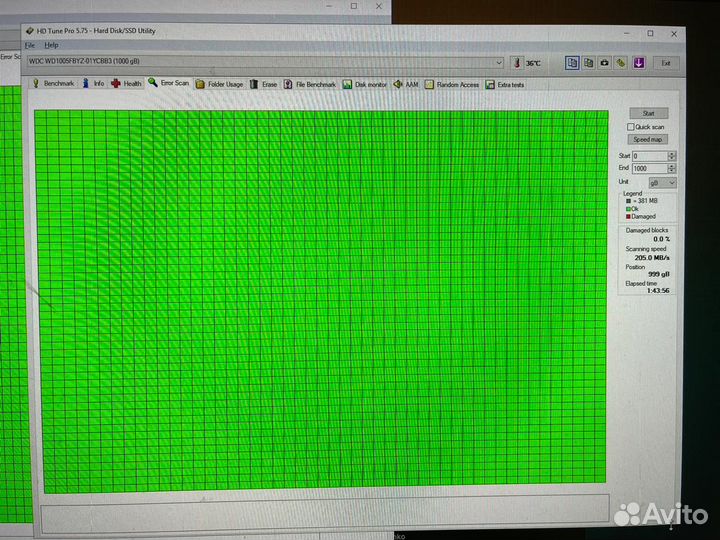Click the HD Tune Pro title bar icon
This screenshot has width=720, height=540.
pyautogui.click(x=30, y=31)
